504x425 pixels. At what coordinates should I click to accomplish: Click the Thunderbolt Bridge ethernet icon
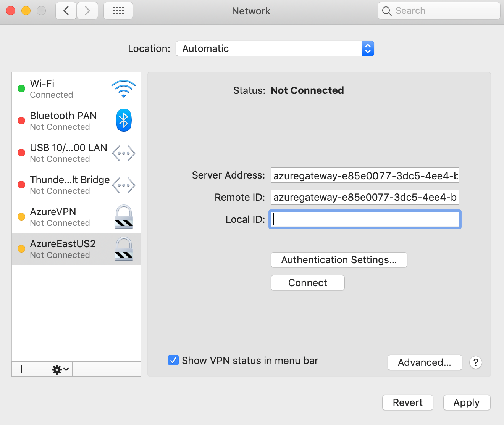coord(124,185)
